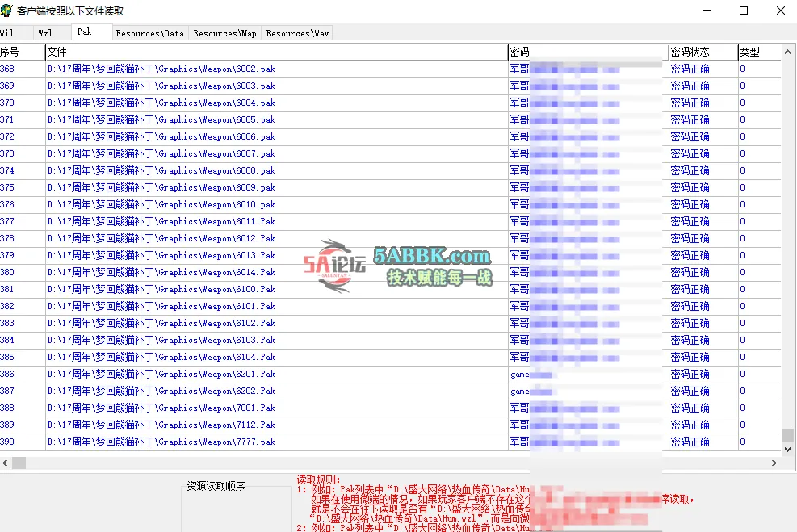The image size is (797, 532).
Task: Click type value 0 in row 372
Action: (x=743, y=136)
